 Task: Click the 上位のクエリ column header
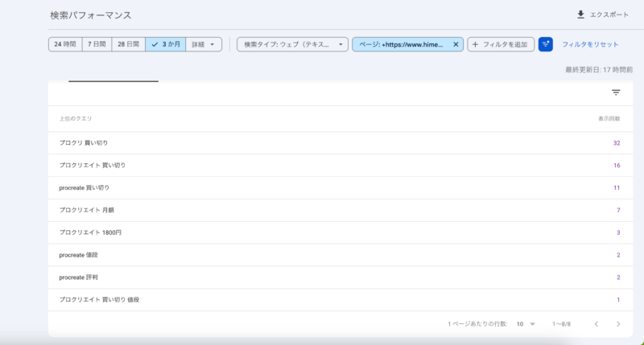click(x=76, y=118)
